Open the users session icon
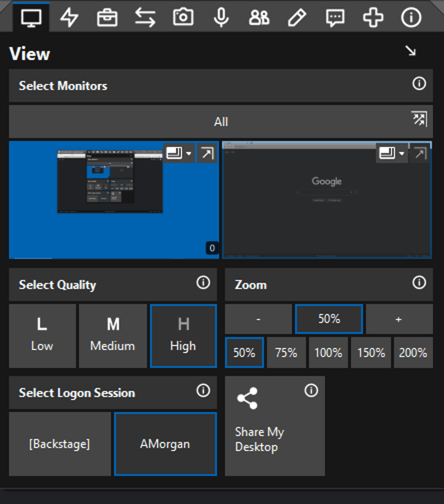Image resolution: width=444 pixels, height=504 pixels. 259,17
